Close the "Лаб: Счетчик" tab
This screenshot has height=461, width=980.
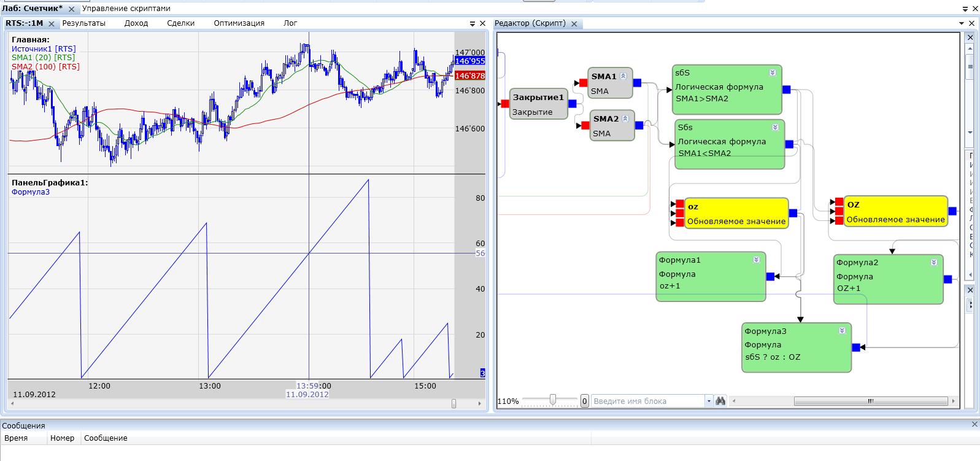pyautogui.click(x=72, y=9)
